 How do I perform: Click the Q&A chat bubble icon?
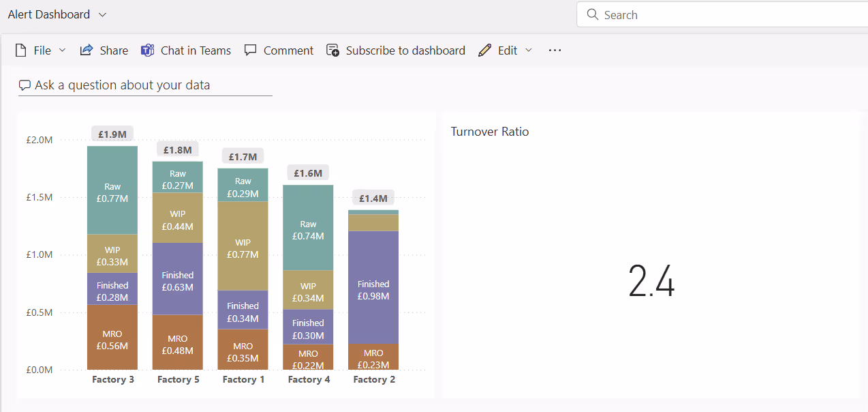25,86
